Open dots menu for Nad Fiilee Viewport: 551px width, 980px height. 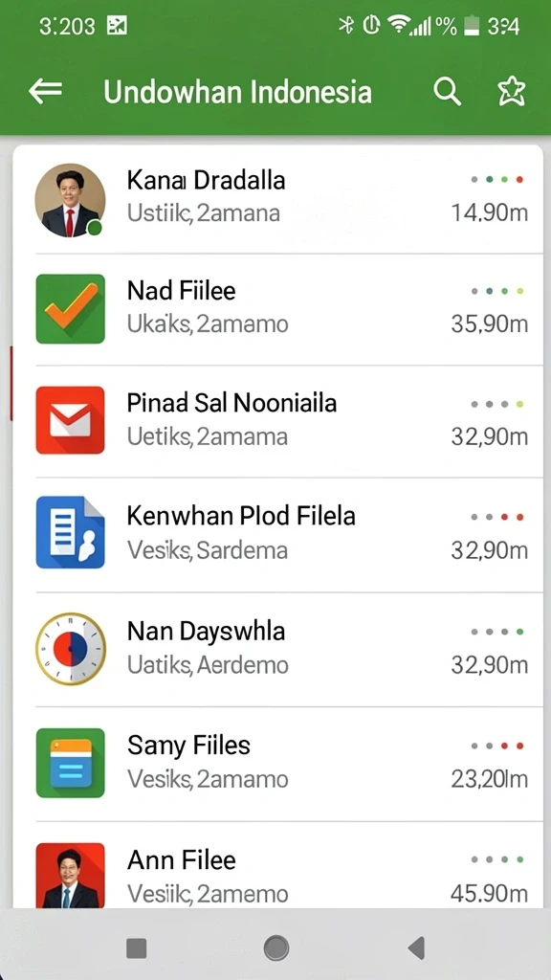click(497, 291)
